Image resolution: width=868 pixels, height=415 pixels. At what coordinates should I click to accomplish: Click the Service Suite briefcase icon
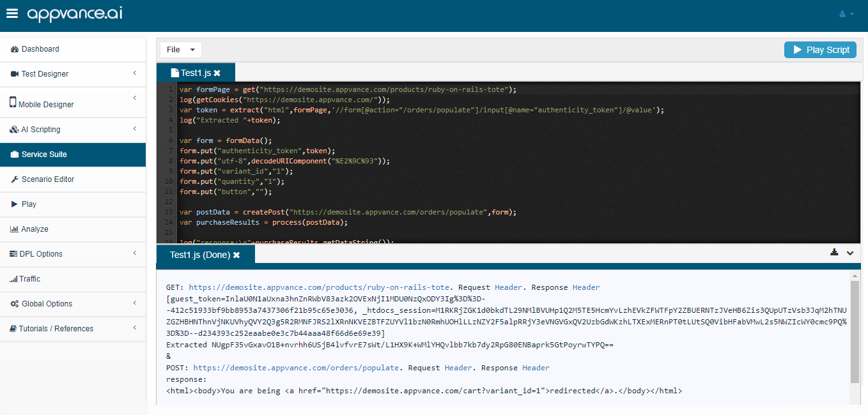tap(15, 155)
